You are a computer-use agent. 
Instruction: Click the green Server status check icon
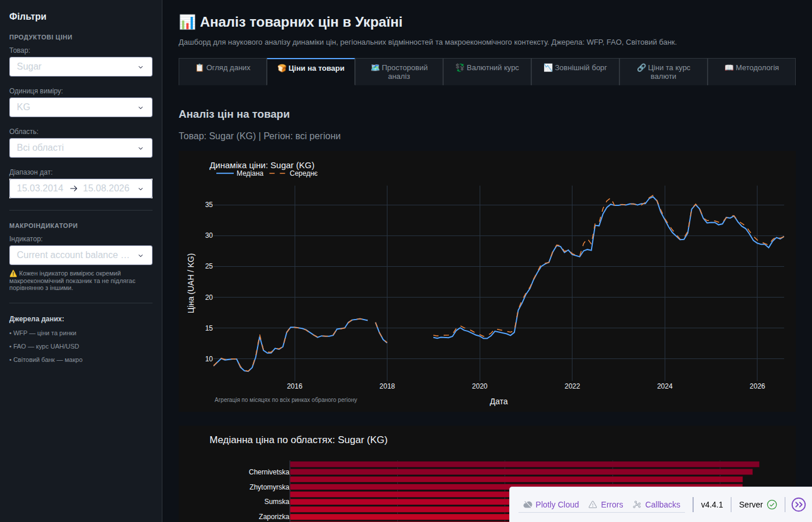tap(772, 505)
